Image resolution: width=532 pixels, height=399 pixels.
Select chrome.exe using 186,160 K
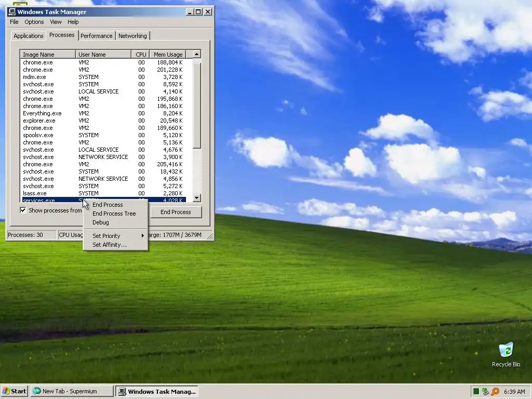(x=103, y=106)
